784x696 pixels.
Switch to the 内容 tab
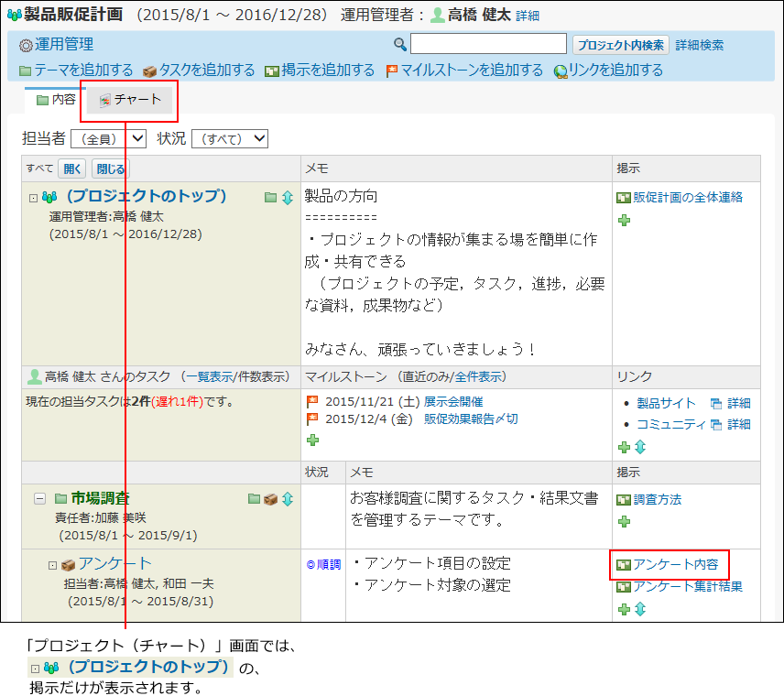pyautogui.click(x=56, y=100)
